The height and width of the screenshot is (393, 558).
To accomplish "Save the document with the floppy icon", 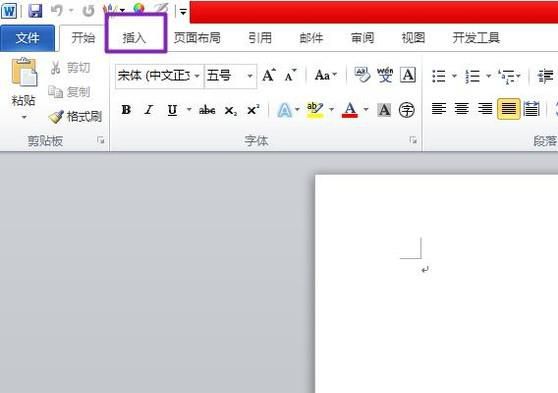I will pos(35,11).
